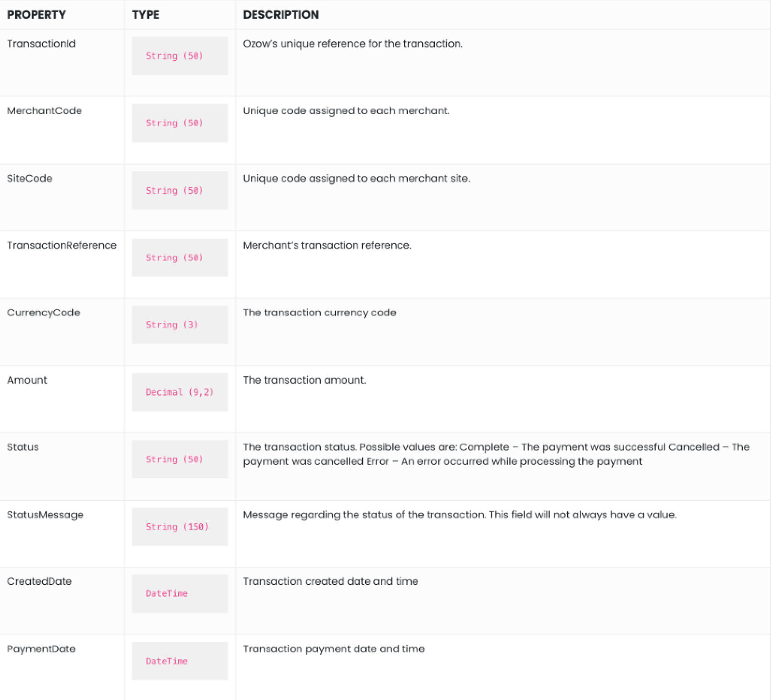Click the PaymentDate property label
The width and height of the screenshot is (771, 700).
[41, 649]
